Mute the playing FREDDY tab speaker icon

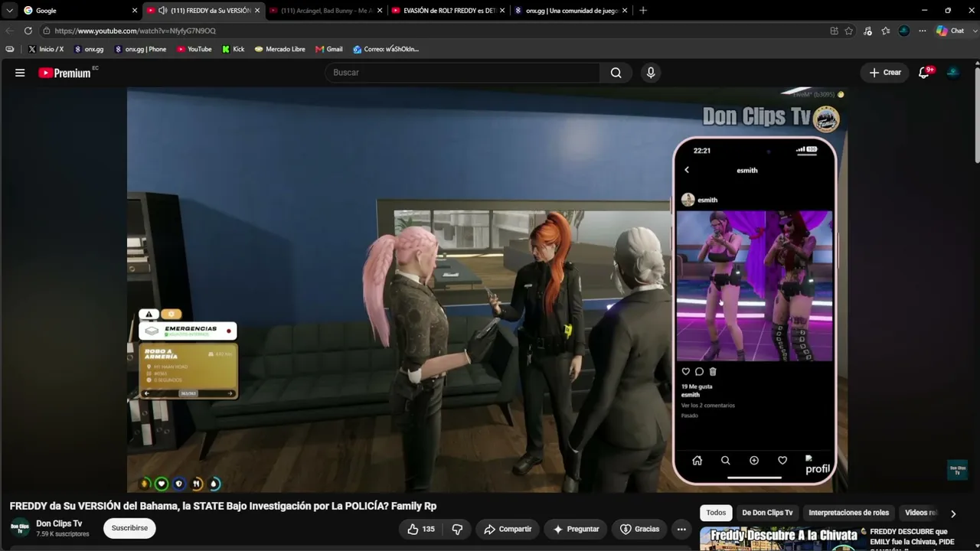163,11
